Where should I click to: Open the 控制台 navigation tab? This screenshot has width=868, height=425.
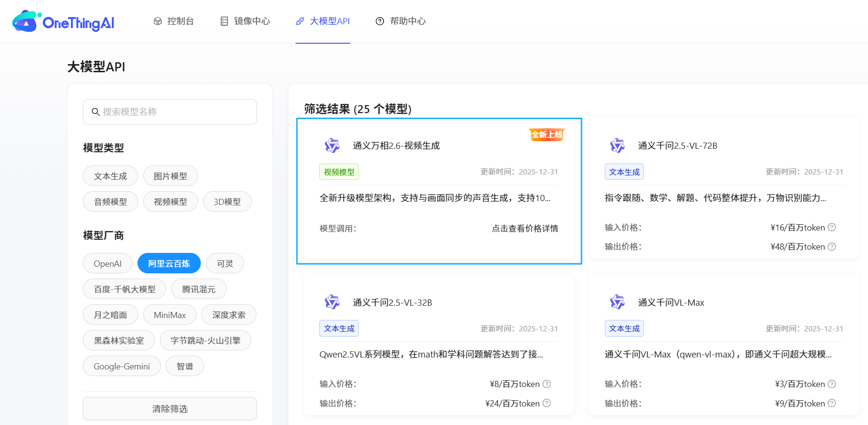[x=174, y=21]
